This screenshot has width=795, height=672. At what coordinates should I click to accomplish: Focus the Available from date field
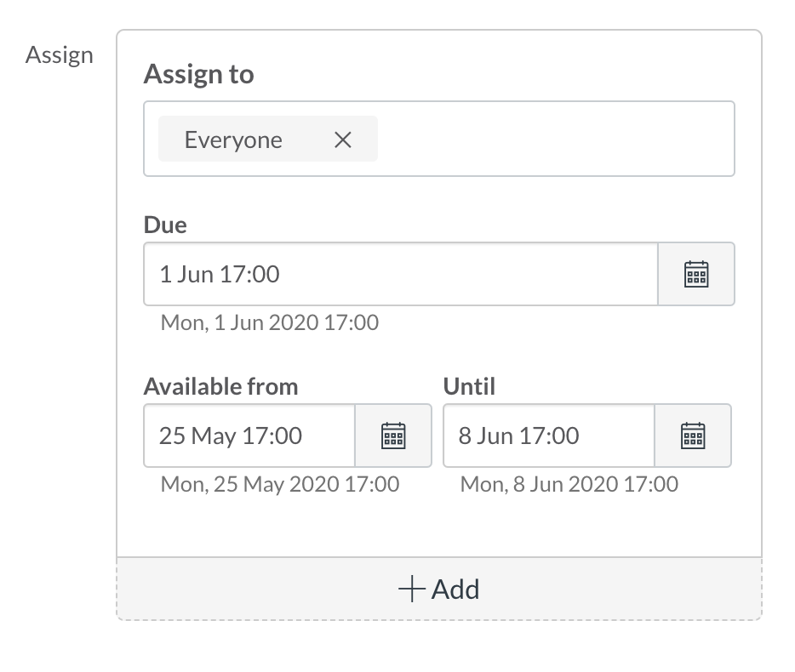click(249, 436)
